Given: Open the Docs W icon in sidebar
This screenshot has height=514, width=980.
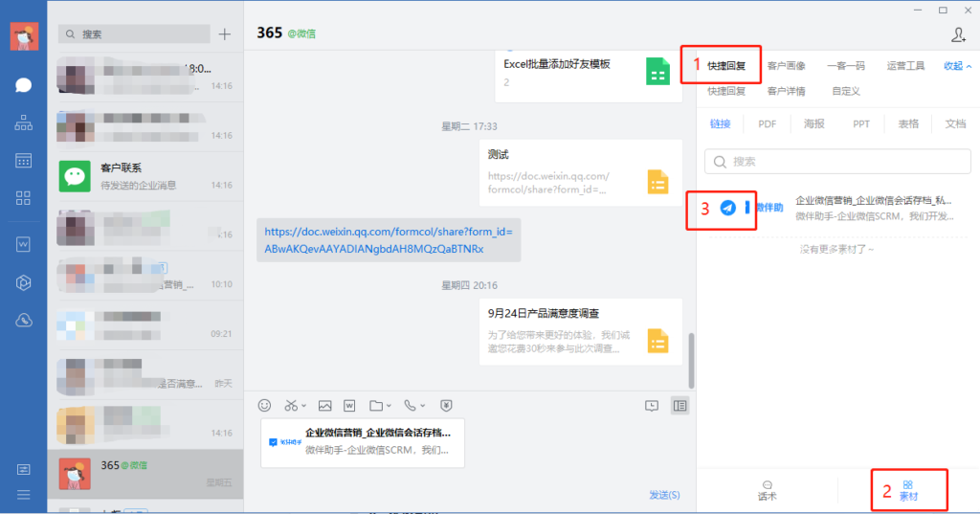Looking at the screenshot, I should coord(23,244).
